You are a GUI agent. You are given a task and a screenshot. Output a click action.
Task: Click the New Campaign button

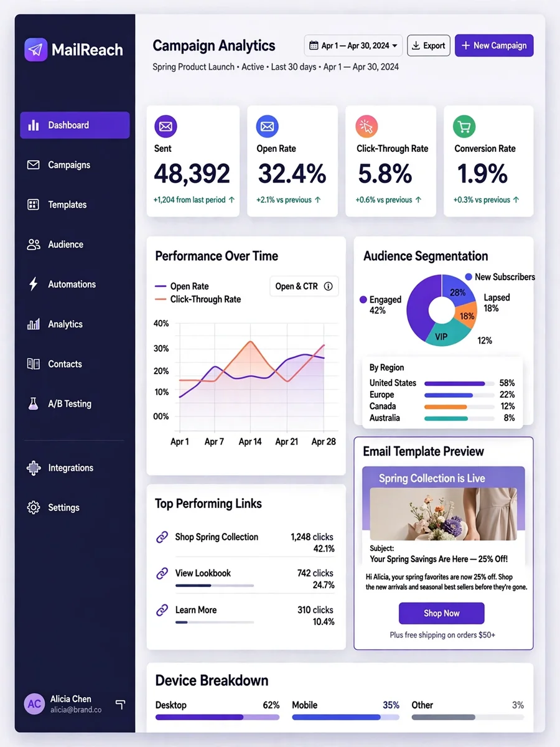click(494, 45)
